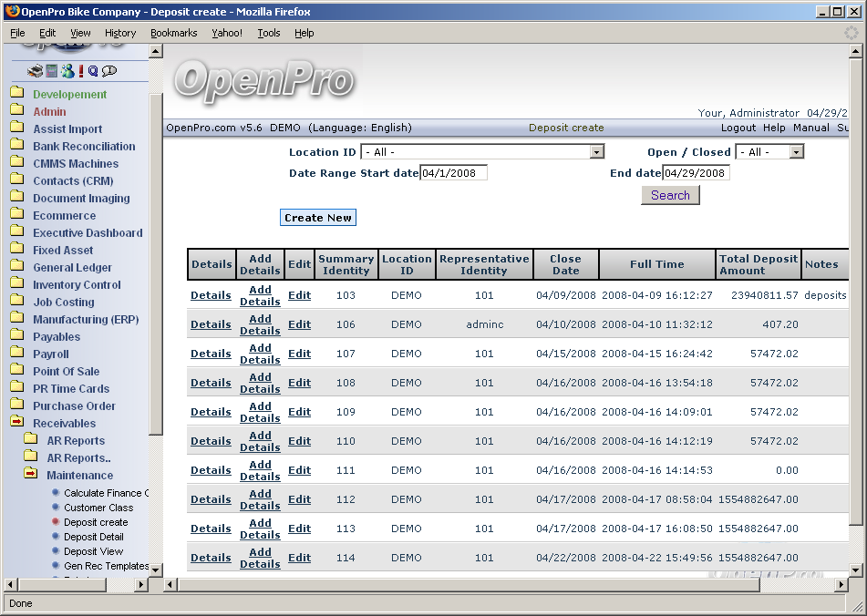Click the blue Q icon in sidebar
Viewport: 867px width, 616px height.
(x=93, y=71)
